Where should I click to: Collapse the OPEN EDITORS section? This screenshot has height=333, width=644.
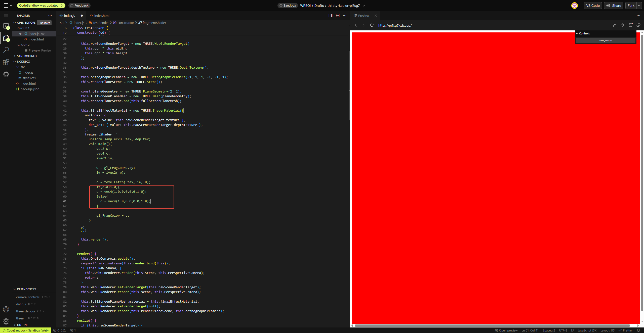click(15, 23)
